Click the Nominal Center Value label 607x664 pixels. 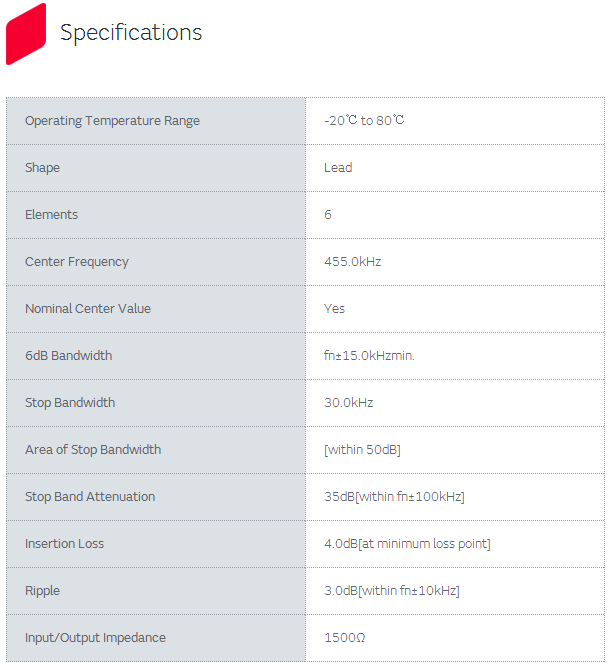click(x=88, y=309)
